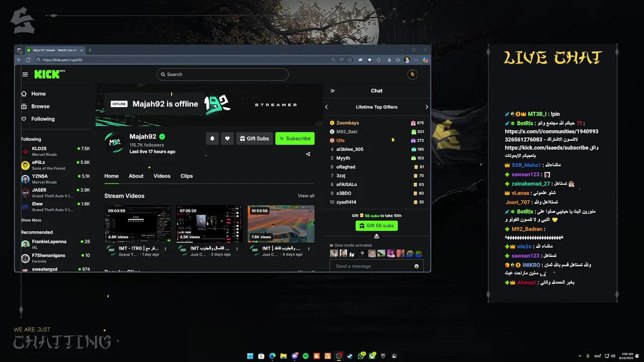The image size is (644, 362).
Task: Open iDew's followed channel
Action: tap(55, 206)
